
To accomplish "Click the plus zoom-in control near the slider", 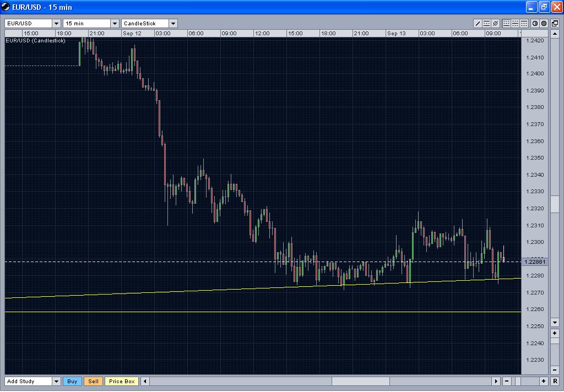I will [x=544, y=381].
